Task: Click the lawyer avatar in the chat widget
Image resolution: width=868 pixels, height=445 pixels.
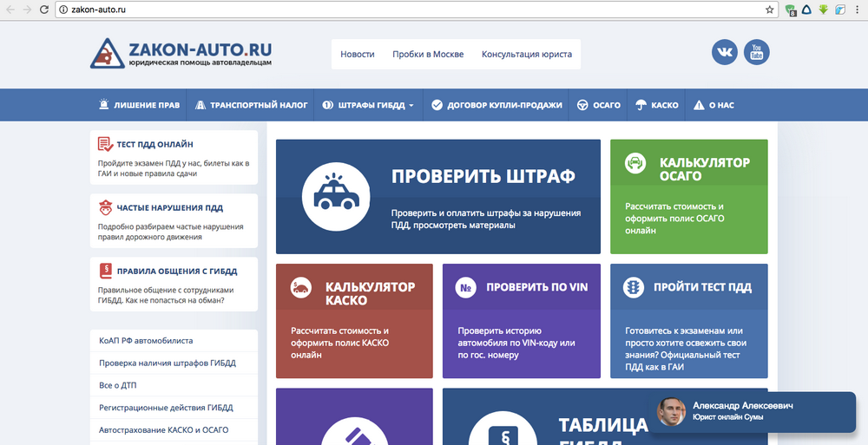Action: click(671, 411)
